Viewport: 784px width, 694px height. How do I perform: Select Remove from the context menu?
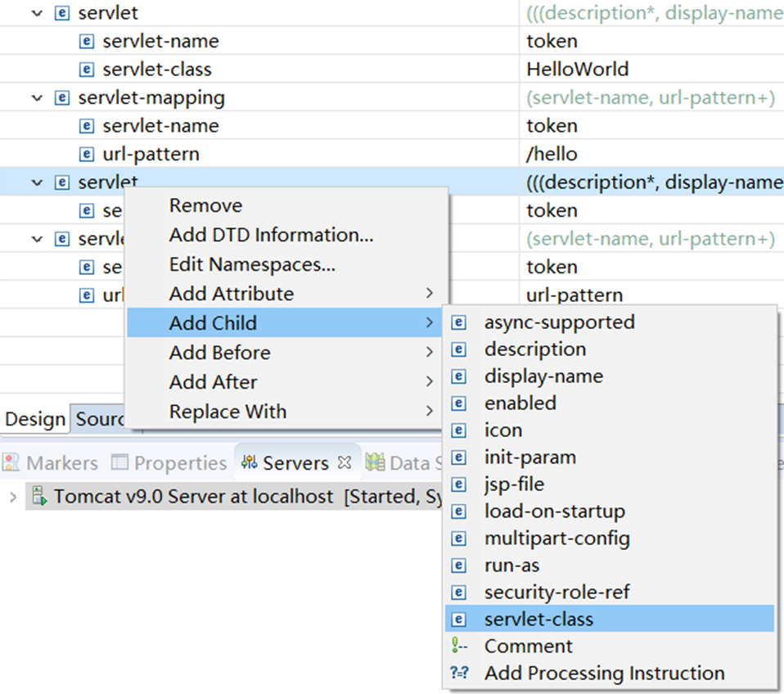coord(205,205)
